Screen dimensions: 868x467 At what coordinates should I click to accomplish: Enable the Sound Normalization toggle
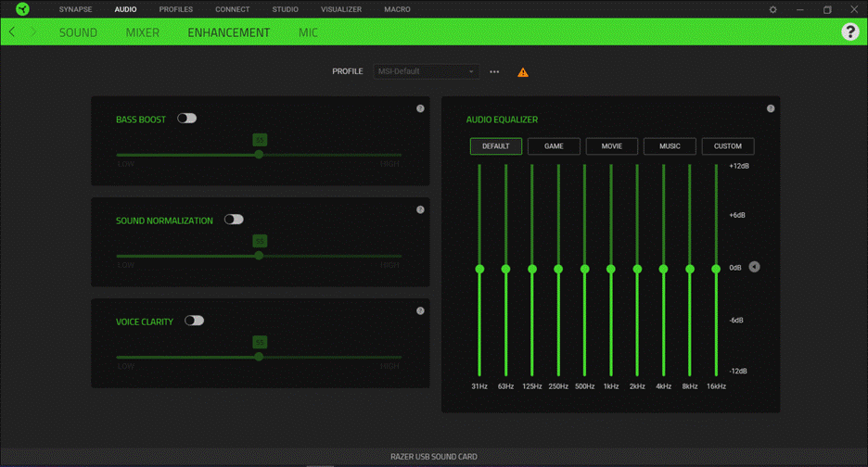pos(235,220)
